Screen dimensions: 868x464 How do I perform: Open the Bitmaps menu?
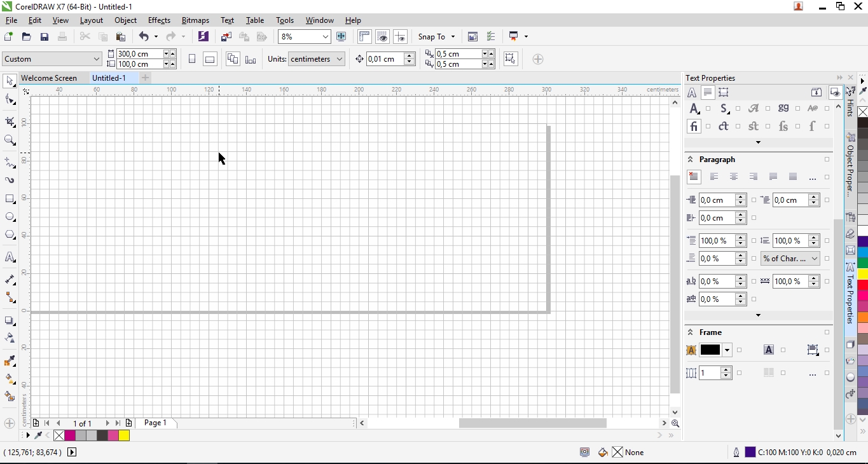195,20
